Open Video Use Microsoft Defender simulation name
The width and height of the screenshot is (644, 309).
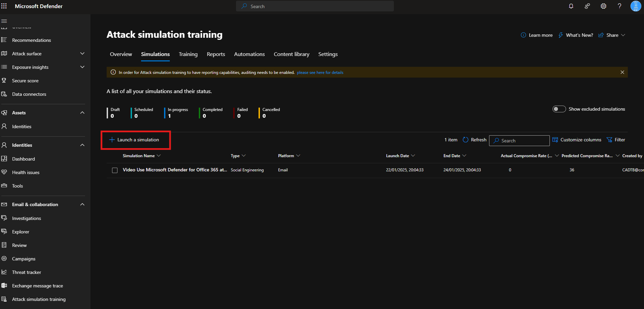pyautogui.click(x=175, y=170)
